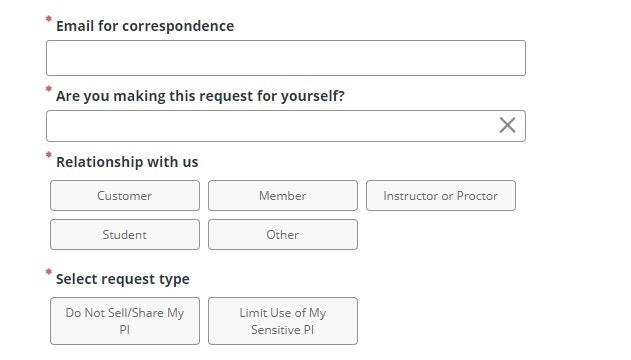
Task: Choose the Other relationship option
Action: pos(283,235)
